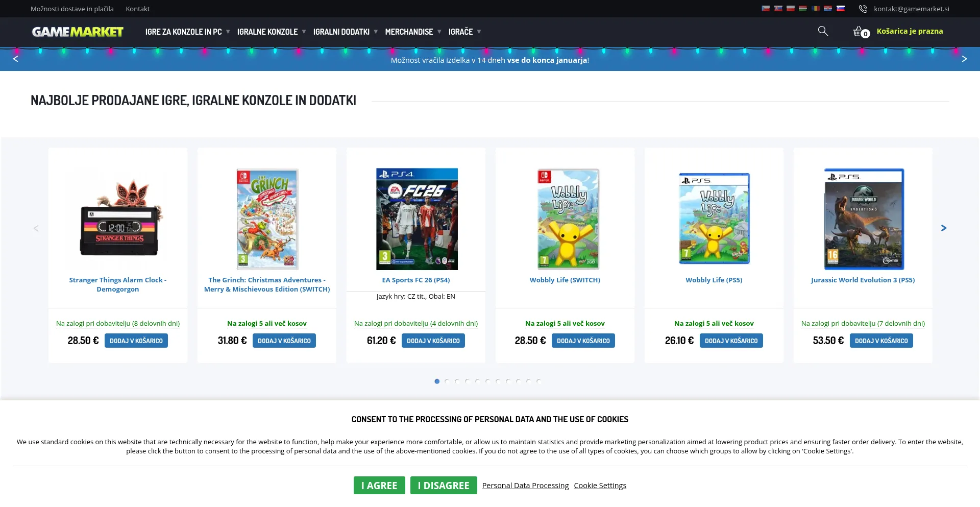Open Stranger Things Alarm Clock - Demogorgon title
Screen dimensions: 980x507
click(x=118, y=284)
